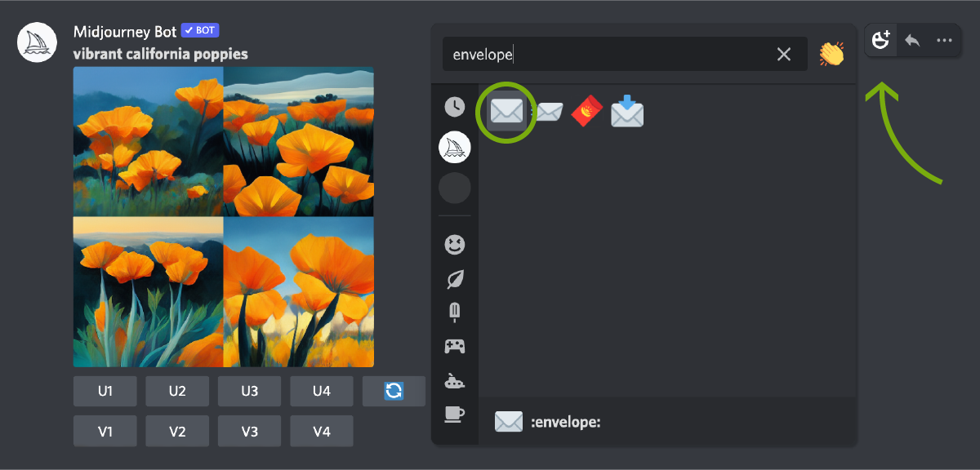The width and height of the screenshot is (980, 470).
Task: Upscale the first image with U1
Action: click(105, 391)
